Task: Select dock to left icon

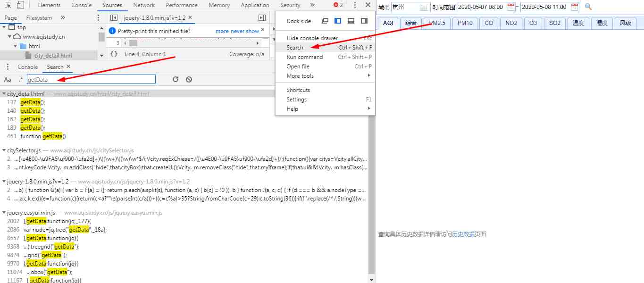Action: pos(338,21)
